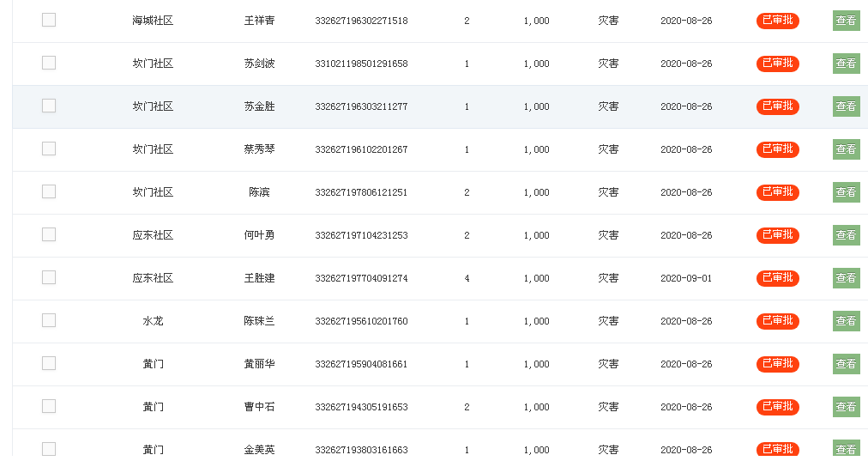The image size is (868, 461).
Task: Select ID number 332627197104231253
Action: (361, 235)
